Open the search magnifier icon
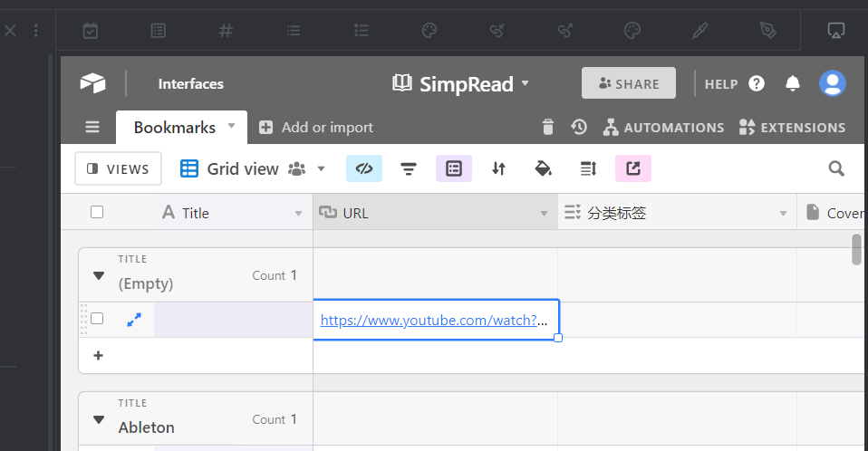 point(836,168)
